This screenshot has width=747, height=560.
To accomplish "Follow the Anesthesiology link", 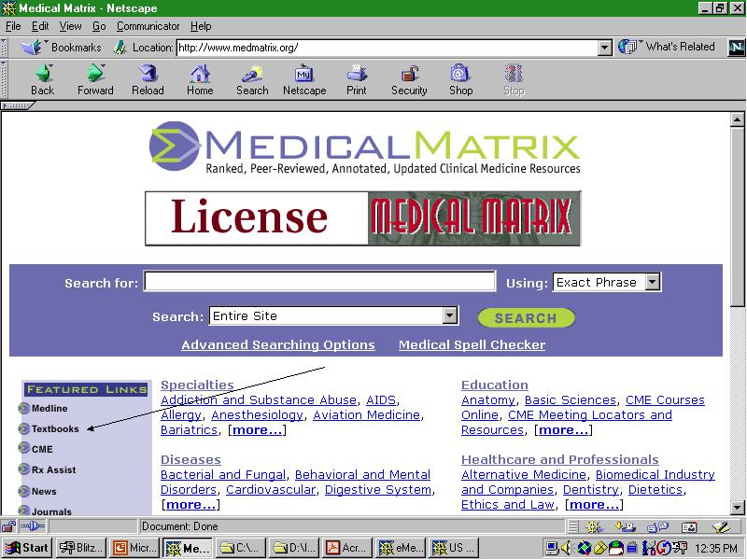I will (x=258, y=414).
